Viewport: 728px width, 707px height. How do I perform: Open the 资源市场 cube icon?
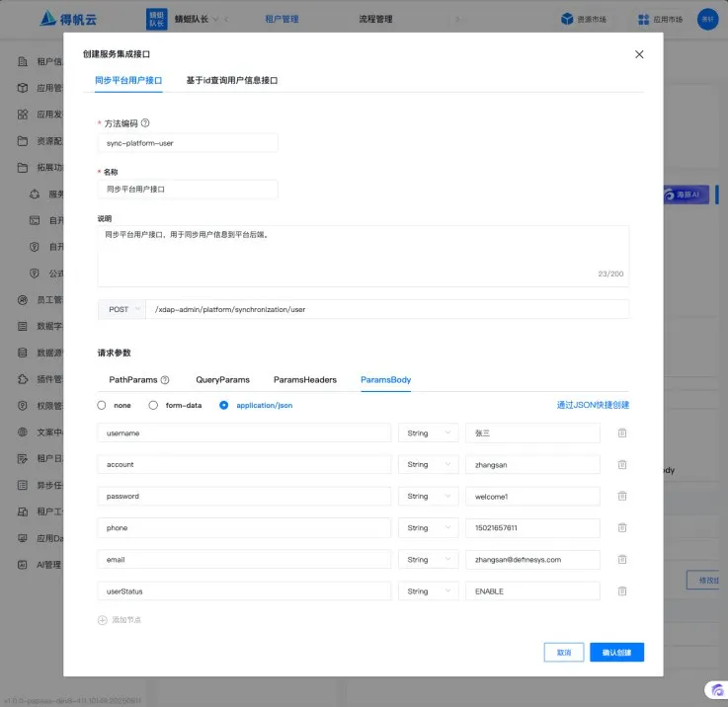click(567, 19)
